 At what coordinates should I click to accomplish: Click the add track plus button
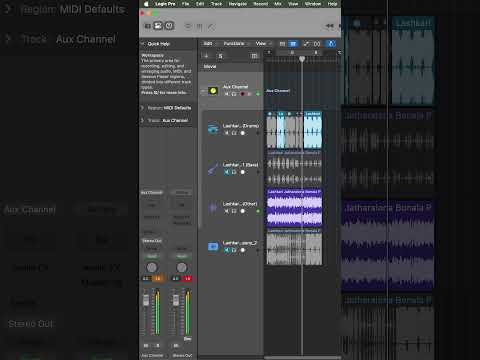point(206,56)
